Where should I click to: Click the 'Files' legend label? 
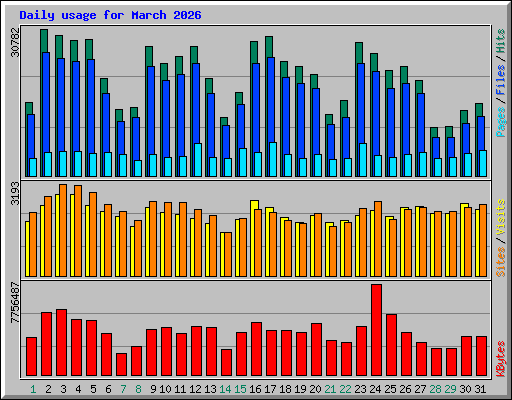point(500,80)
